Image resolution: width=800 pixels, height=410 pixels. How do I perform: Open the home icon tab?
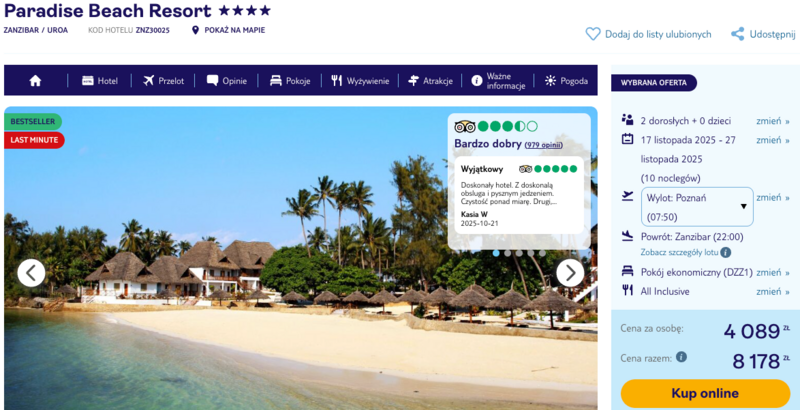click(x=35, y=81)
